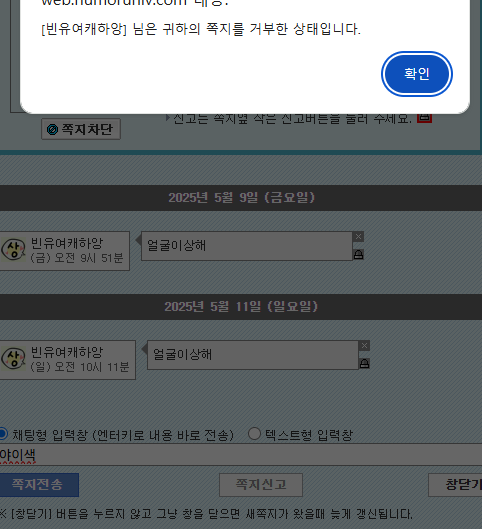Focus the message input field containing 야이색
The height and width of the screenshot is (529, 482).
241,455
